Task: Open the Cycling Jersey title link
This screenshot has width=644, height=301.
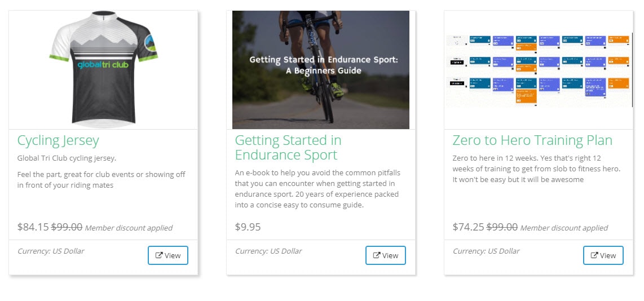Action: tap(58, 140)
